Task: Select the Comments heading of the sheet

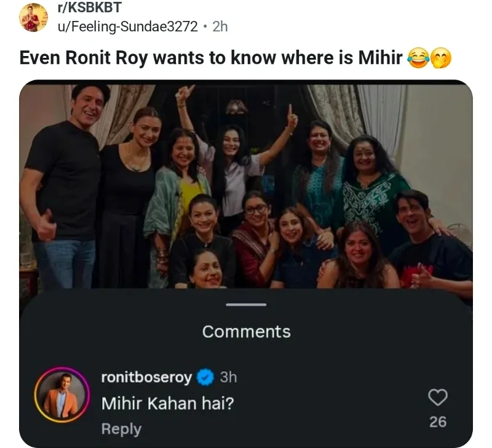Action: coord(247,332)
